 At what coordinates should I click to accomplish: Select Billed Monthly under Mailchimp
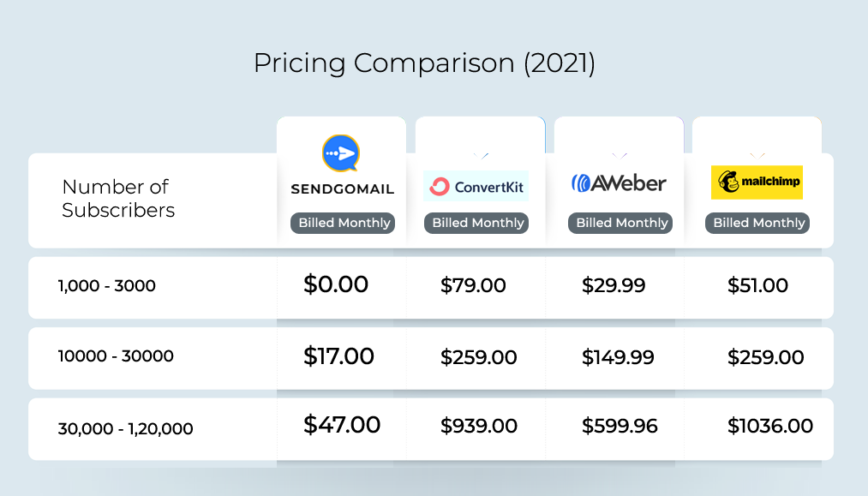click(757, 223)
